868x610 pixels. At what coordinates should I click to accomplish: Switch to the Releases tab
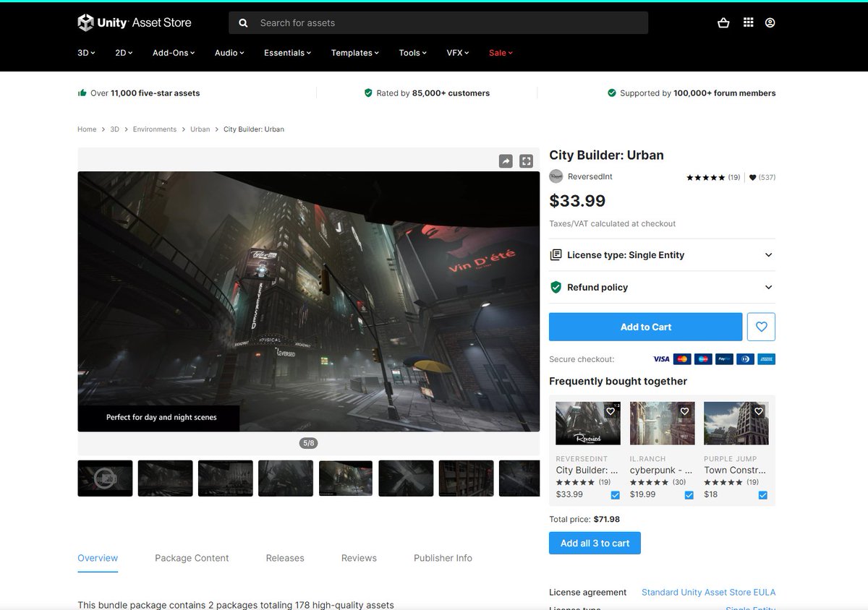pyautogui.click(x=285, y=558)
